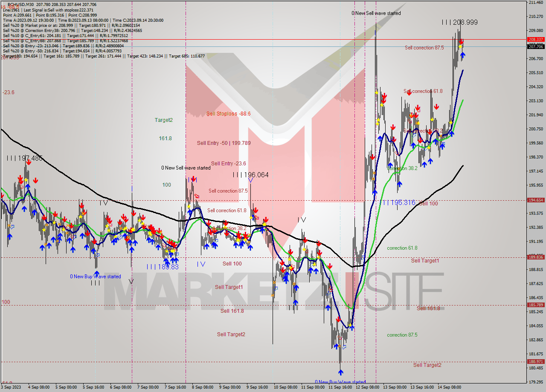Click the teal 'Target2' label
Image resolution: width=546 pixels, height=392 pixels.
coord(164,120)
